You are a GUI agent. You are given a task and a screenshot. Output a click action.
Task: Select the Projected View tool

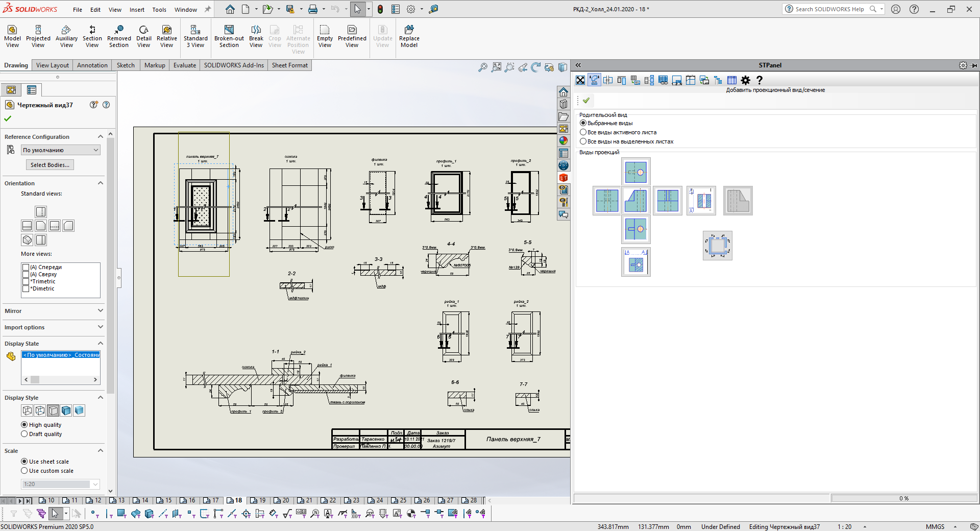point(38,36)
